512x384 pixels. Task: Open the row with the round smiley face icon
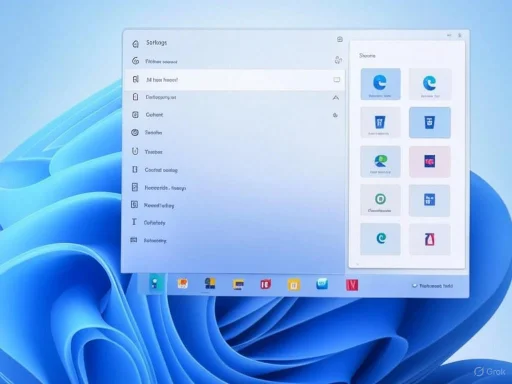(x=235, y=132)
